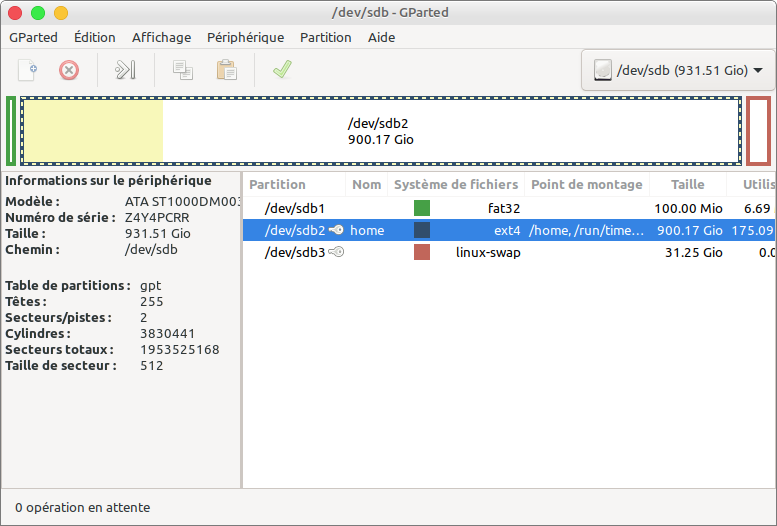The width and height of the screenshot is (777, 526).
Task: Select the green sdb1 block in disk map
Action: pos(11,131)
